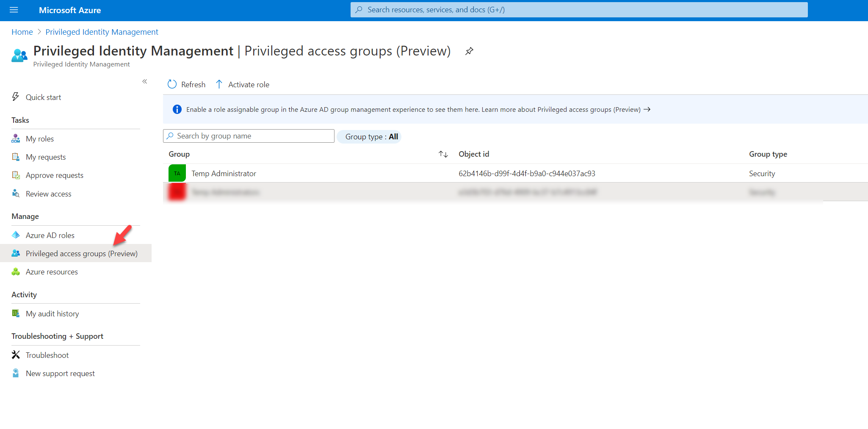The height and width of the screenshot is (429, 868).
Task: Click the Privileged Identity Management header icon
Action: (x=19, y=55)
